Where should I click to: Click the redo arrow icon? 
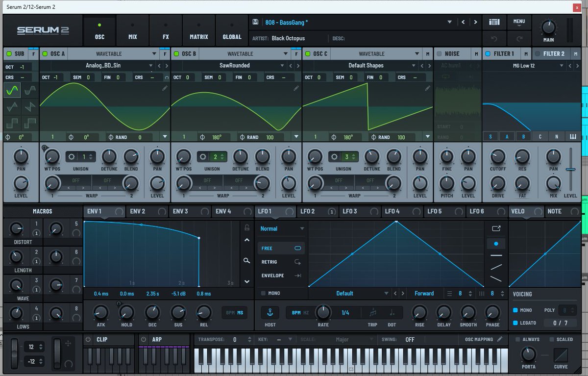coord(519,38)
